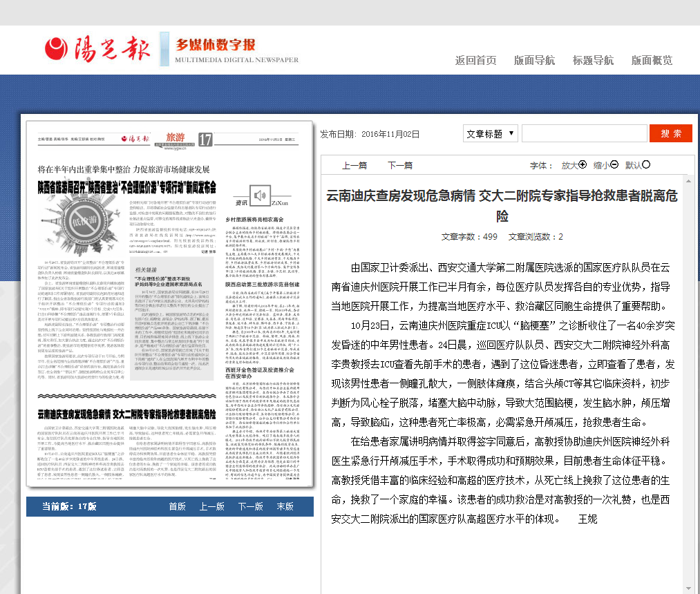Viewport: 700px width, 594px height.
Task: Click the default font circle icon
Action: [647, 165]
